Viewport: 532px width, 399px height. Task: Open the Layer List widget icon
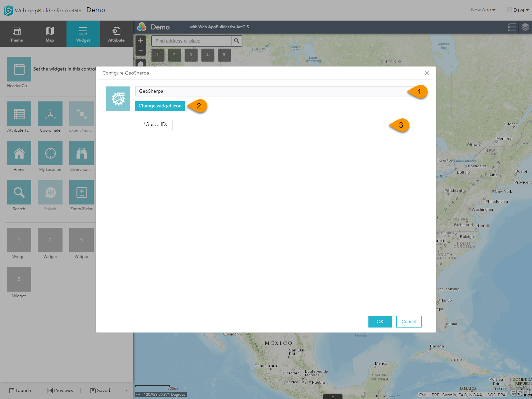click(525, 27)
